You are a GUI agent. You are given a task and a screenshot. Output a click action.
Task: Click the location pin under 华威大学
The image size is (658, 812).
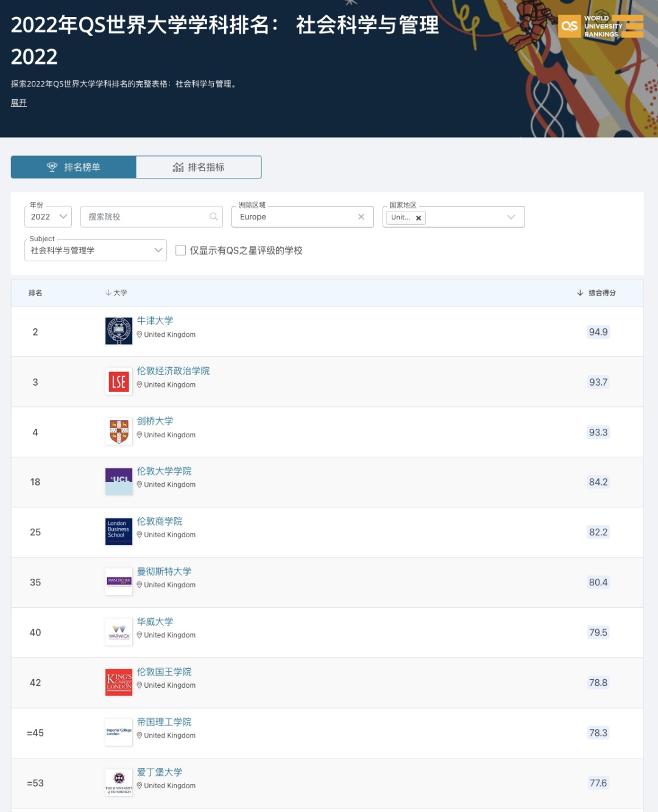(x=140, y=635)
